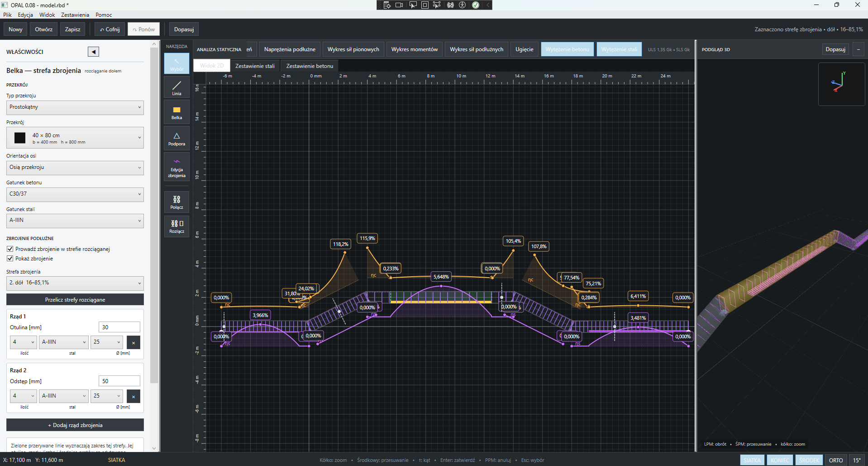Open the Typ przekroju dropdown

tap(75, 107)
